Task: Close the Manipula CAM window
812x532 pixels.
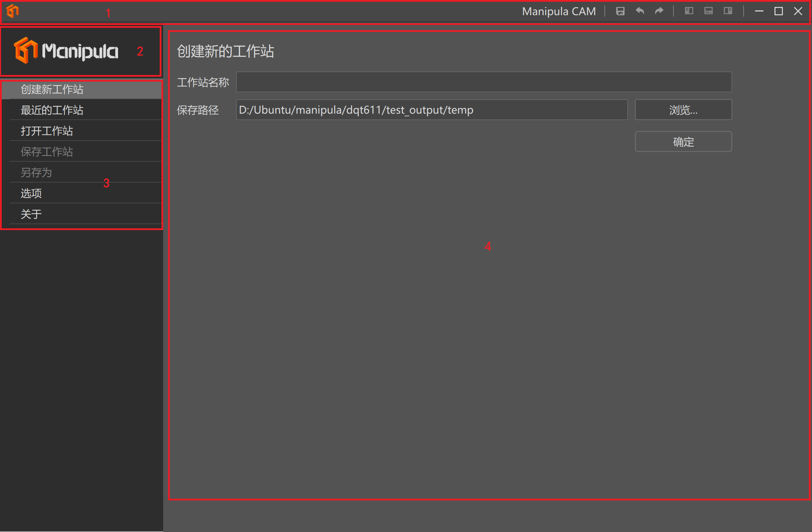Action: click(x=798, y=11)
